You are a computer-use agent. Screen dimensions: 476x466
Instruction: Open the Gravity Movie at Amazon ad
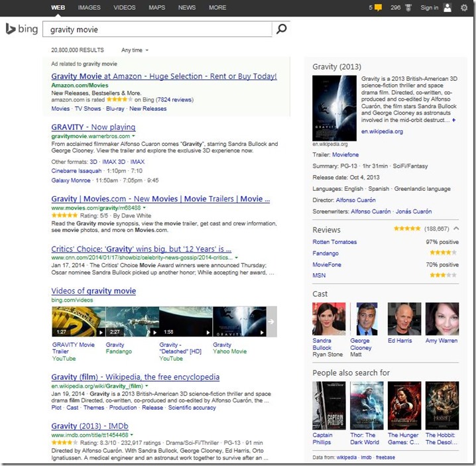(x=164, y=76)
